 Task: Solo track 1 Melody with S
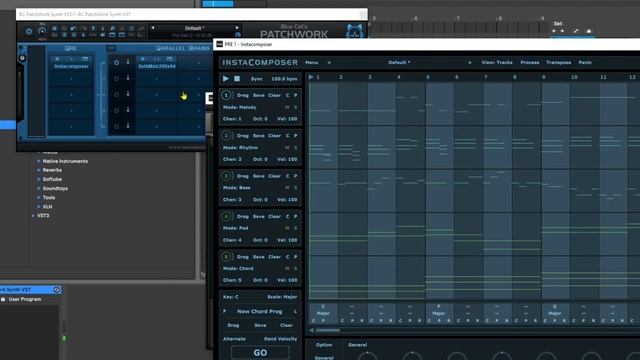coord(296,107)
